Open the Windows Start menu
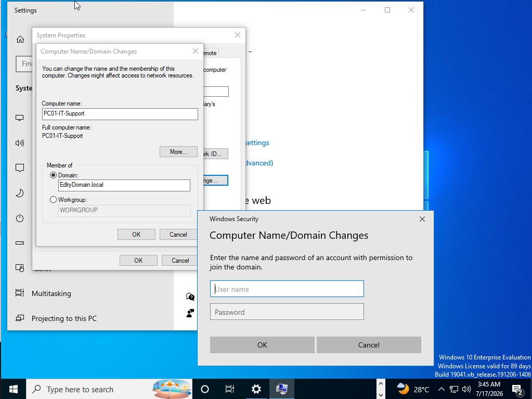Viewport: 532px width, 399px height. 13,389
